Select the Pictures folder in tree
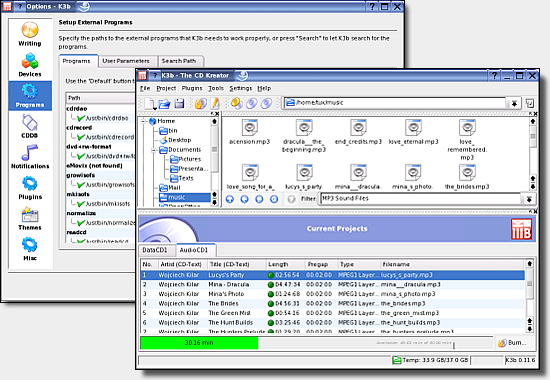This screenshot has width=550, height=380. coord(186,159)
